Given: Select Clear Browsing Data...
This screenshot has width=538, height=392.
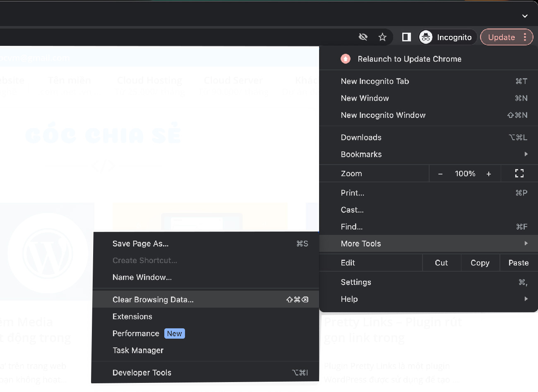Looking at the screenshot, I should 206,299.
